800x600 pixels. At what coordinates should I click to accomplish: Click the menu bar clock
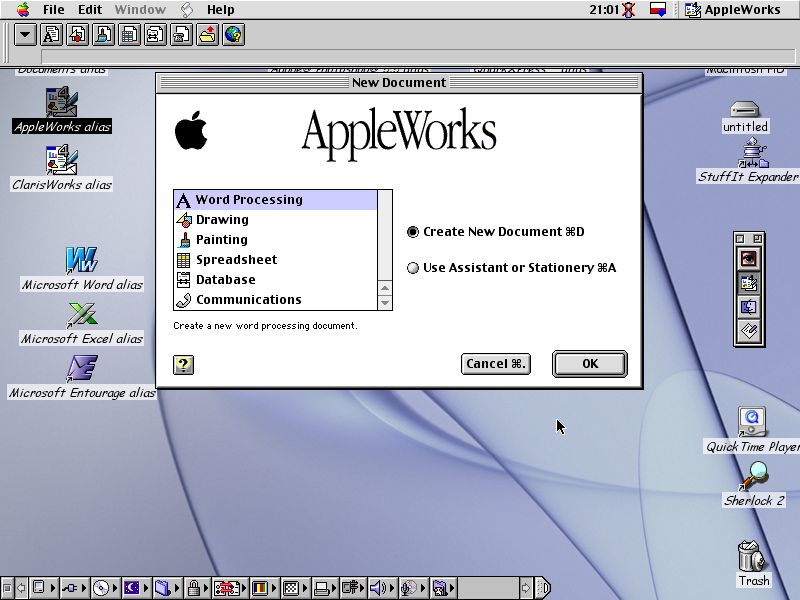point(604,10)
